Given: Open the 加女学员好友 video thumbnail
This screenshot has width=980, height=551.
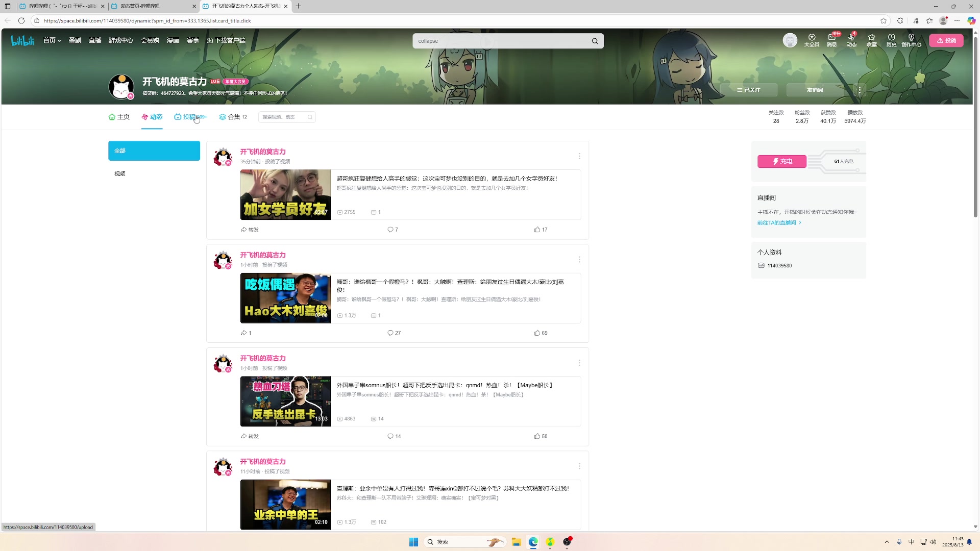Looking at the screenshot, I should coord(285,195).
